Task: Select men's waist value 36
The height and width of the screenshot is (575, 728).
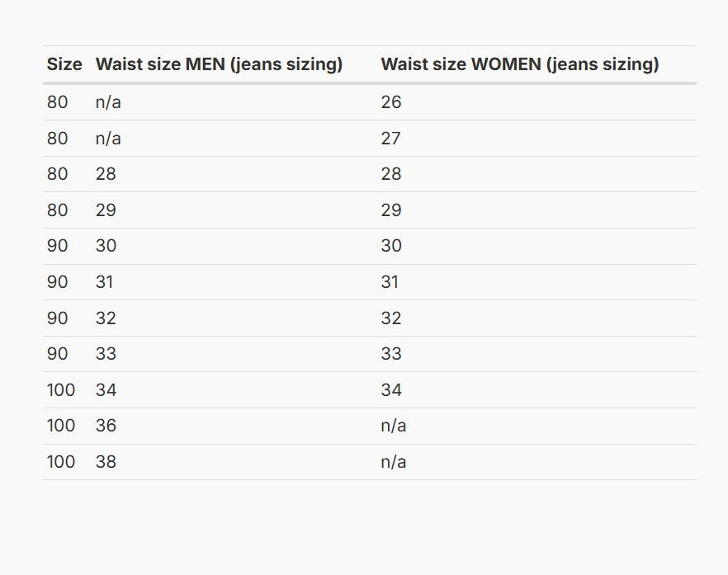Action: (106, 426)
